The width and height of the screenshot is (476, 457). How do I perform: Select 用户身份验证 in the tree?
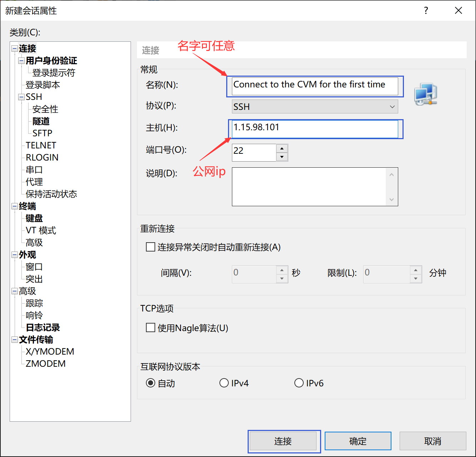(x=51, y=61)
